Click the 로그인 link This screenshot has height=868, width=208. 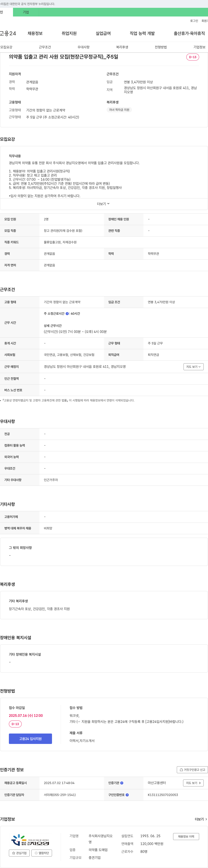[x=194, y=21]
